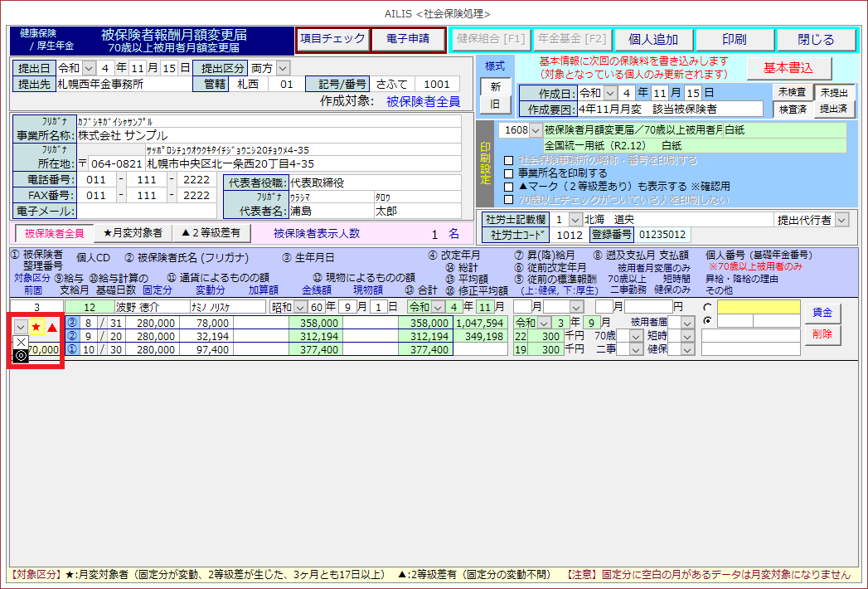Image resolution: width=868 pixels, height=589 pixels.
Task: Select the ✕ option in the open list
Action: pyautogui.click(x=22, y=341)
